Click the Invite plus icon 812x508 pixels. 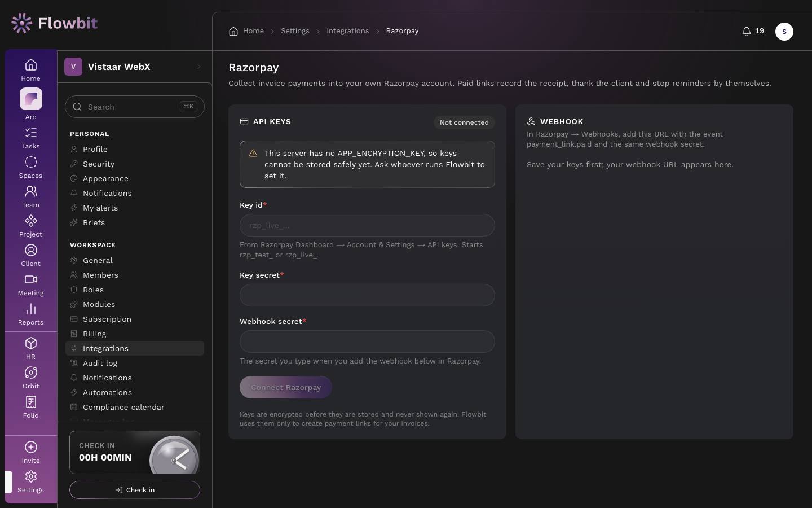(x=31, y=448)
